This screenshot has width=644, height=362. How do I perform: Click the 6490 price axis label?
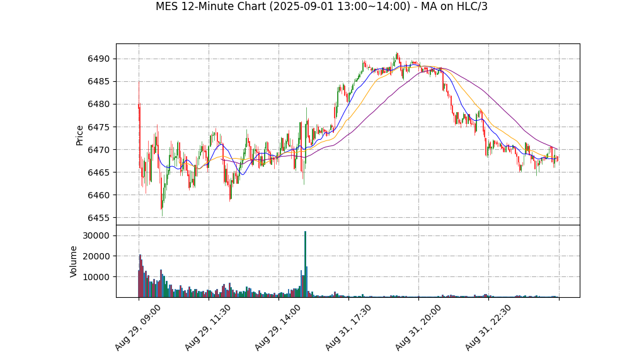[98, 59]
